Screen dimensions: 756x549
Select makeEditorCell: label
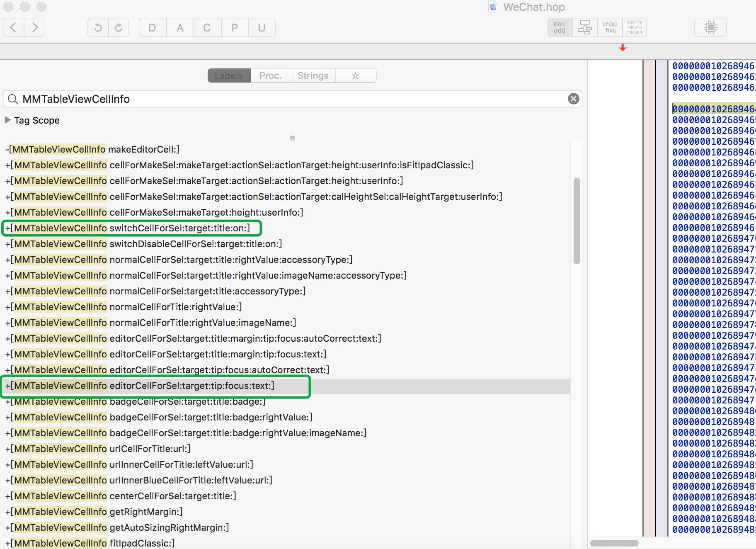tap(92, 149)
